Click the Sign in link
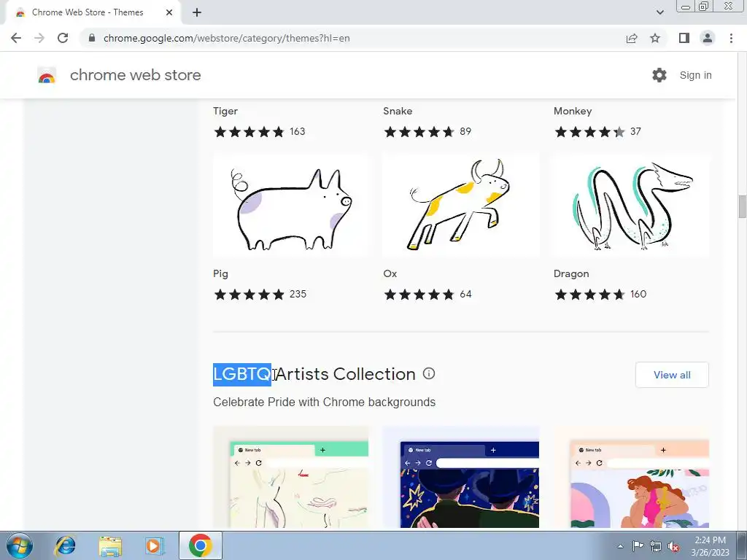 click(x=695, y=75)
